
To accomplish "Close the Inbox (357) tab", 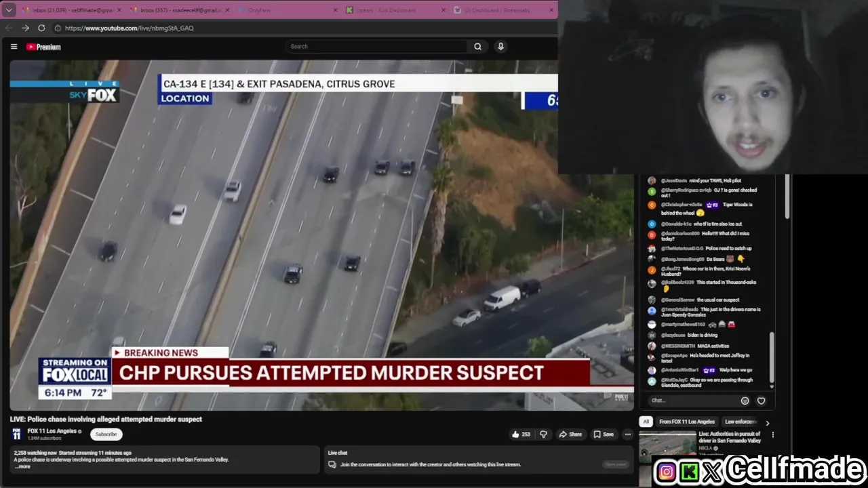I will click(x=226, y=10).
